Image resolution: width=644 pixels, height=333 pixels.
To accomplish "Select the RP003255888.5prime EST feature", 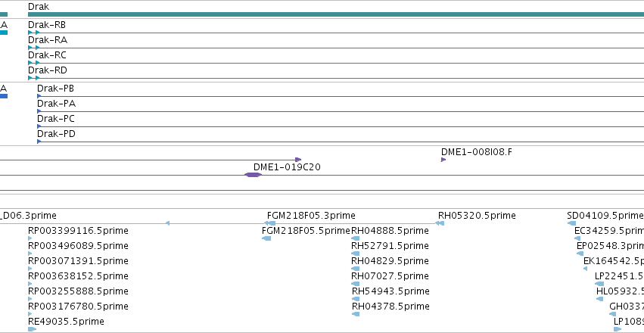I will click(30, 299).
